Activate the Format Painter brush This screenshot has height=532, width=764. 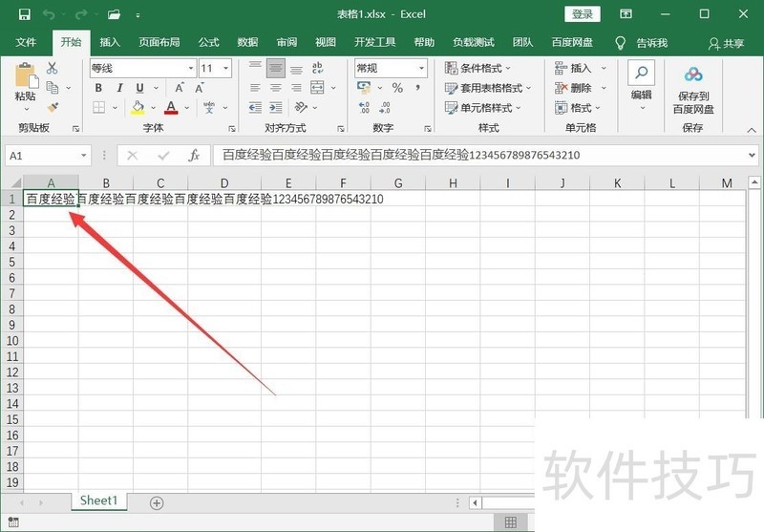[x=53, y=107]
